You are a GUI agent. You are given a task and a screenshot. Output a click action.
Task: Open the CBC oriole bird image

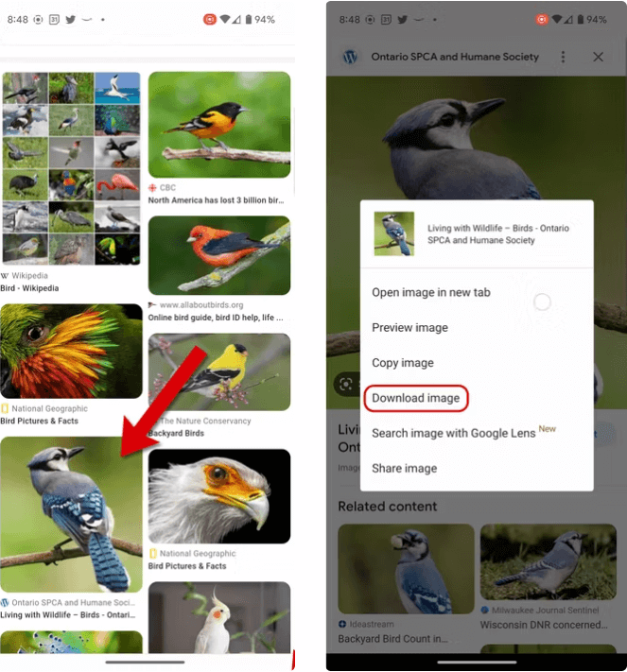[219, 125]
